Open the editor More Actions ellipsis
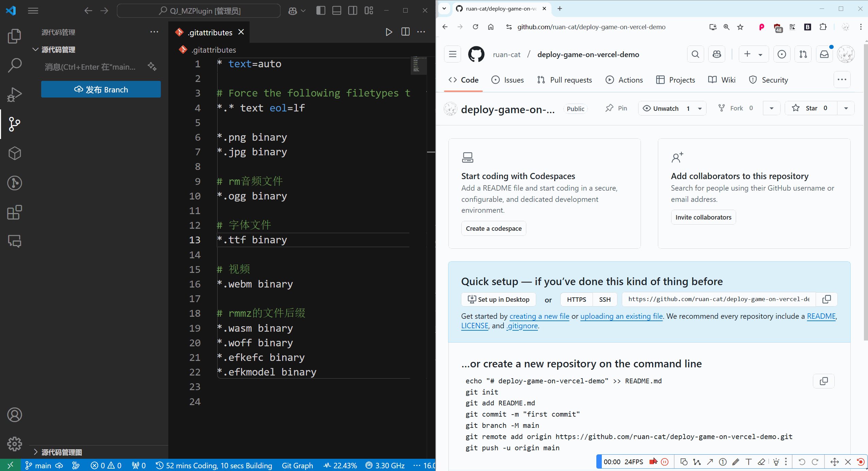This screenshot has height=471, width=868. pos(421,32)
